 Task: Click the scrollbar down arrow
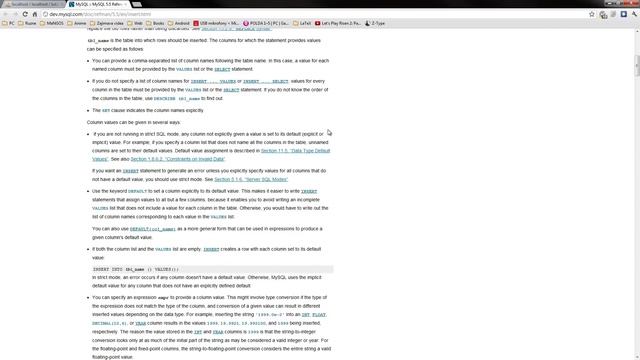(x=636, y=357)
